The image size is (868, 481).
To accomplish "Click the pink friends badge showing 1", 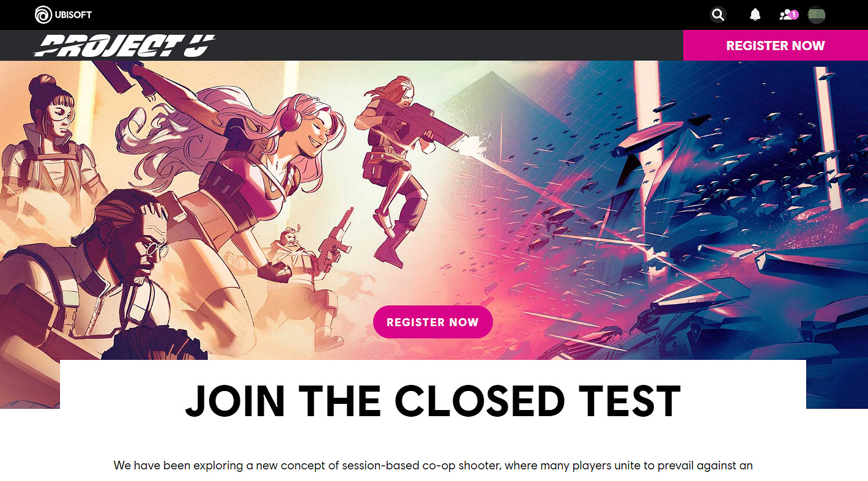I will tap(794, 14).
